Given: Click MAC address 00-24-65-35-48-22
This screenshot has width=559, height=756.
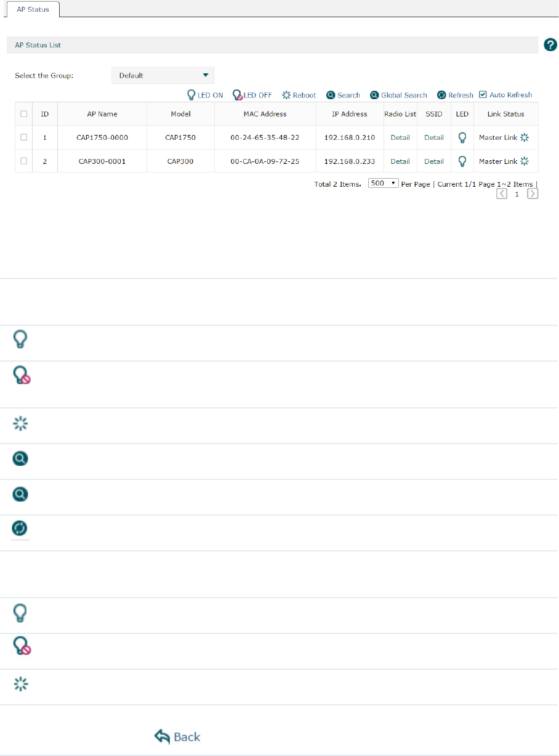Looking at the screenshot, I should coord(265,137).
